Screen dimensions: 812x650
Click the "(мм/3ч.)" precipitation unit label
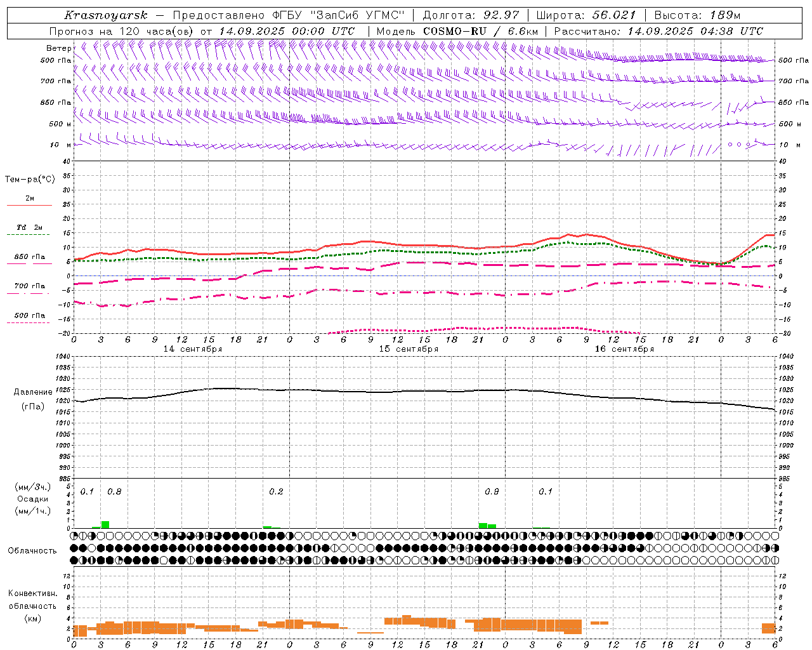(33, 487)
